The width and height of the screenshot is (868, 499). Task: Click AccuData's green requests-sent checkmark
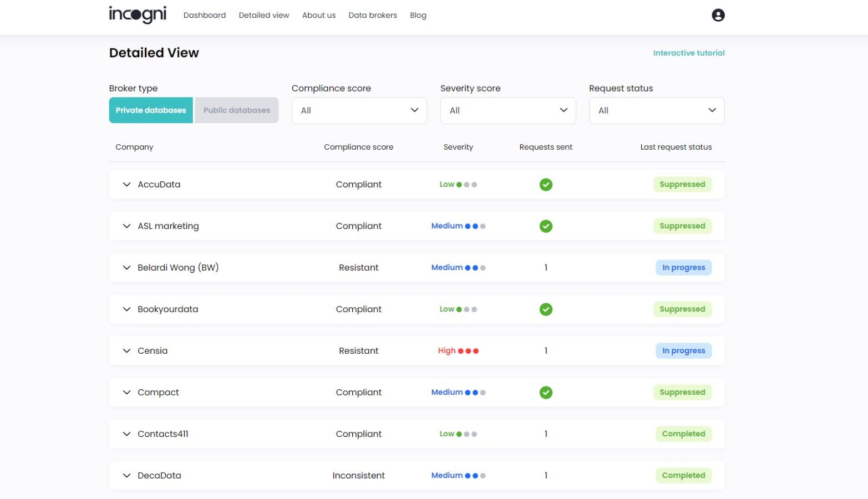(x=546, y=185)
